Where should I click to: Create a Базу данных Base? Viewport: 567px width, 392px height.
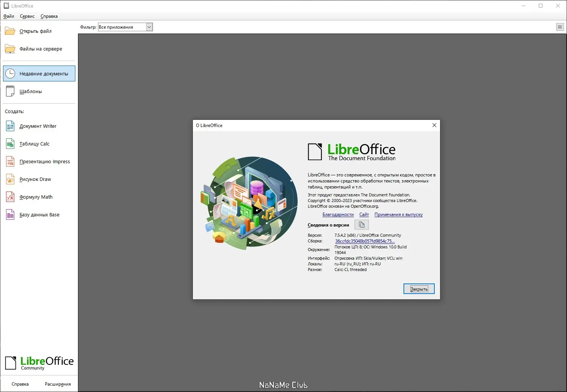pos(39,214)
